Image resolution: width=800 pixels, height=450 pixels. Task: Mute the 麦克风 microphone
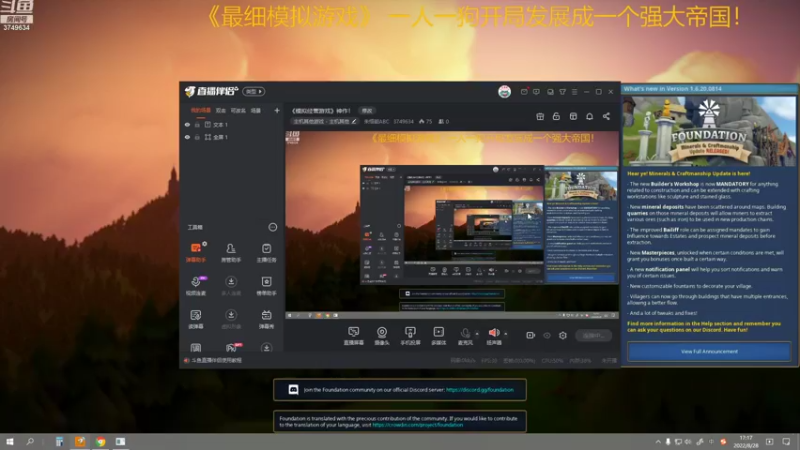tap(465, 336)
